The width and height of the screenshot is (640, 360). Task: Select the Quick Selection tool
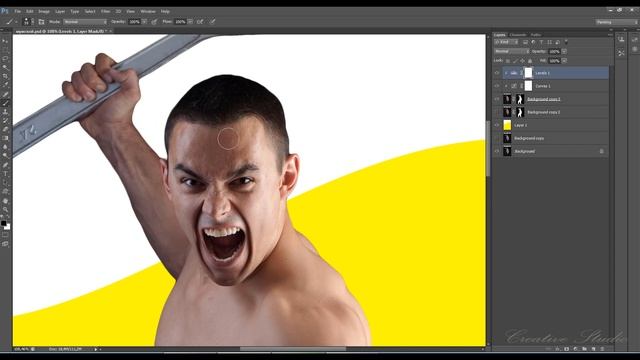point(5,67)
